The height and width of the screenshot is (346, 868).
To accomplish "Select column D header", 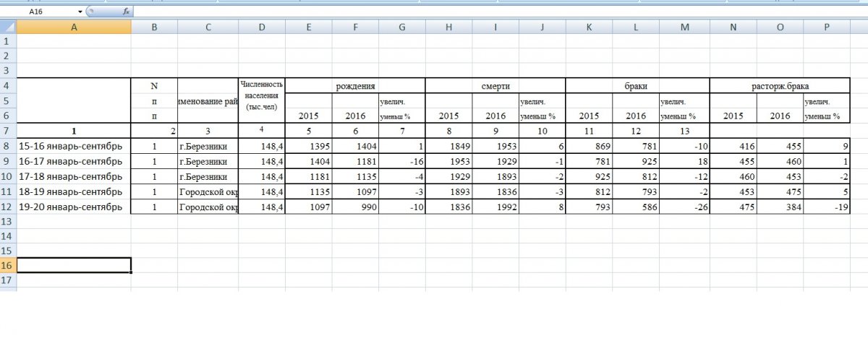I will point(262,27).
